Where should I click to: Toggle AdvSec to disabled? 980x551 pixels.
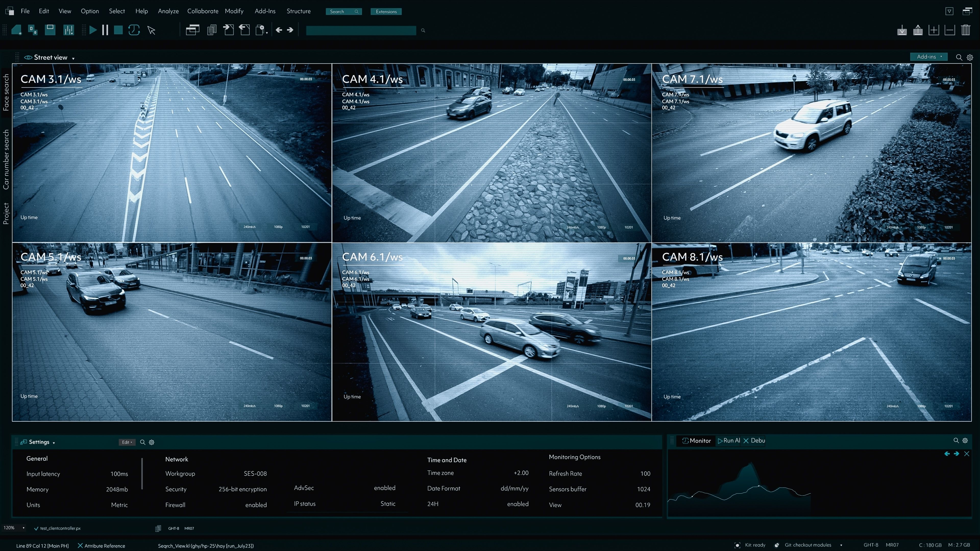pyautogui.click(x=385, y=488)
